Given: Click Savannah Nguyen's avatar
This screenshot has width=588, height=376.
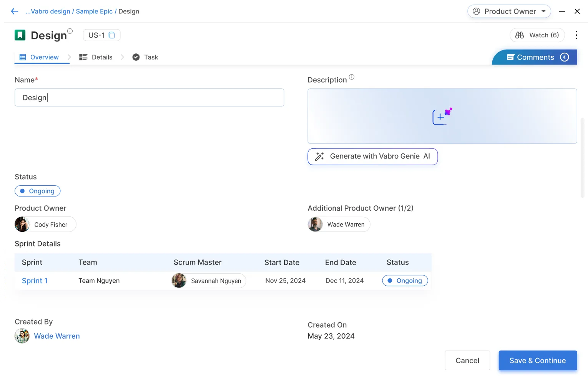Looking at the screenshot, I should point(179,281).
